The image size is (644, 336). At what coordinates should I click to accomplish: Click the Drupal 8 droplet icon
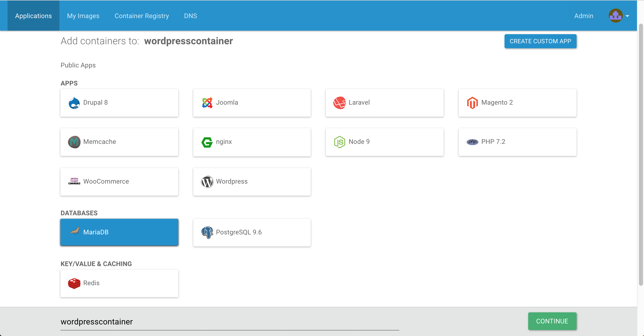pyautogui.click(x=74, y=103)
